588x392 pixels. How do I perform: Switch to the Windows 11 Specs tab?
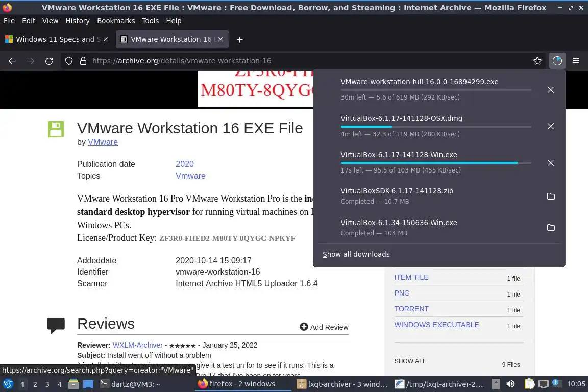pos(57,39)
